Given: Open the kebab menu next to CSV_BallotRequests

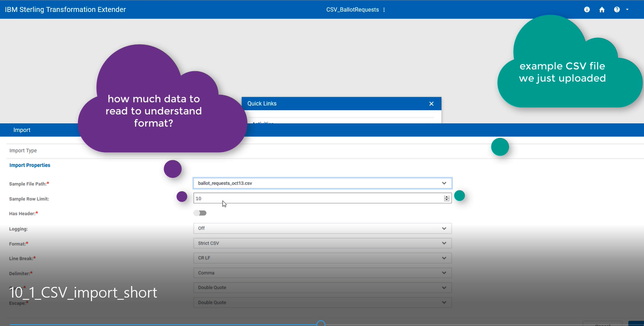Looking at the screenshot, I should click(x=384, y=9).
